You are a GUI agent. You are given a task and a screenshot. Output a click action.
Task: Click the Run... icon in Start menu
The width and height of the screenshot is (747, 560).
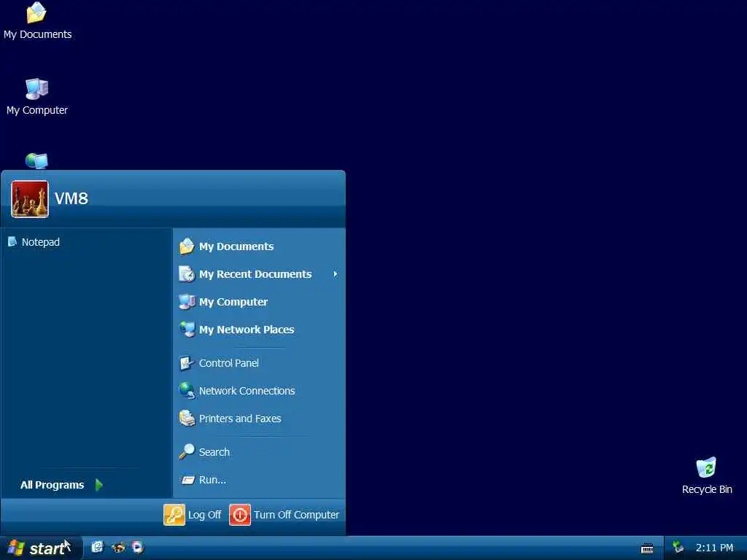click(187, 480)
